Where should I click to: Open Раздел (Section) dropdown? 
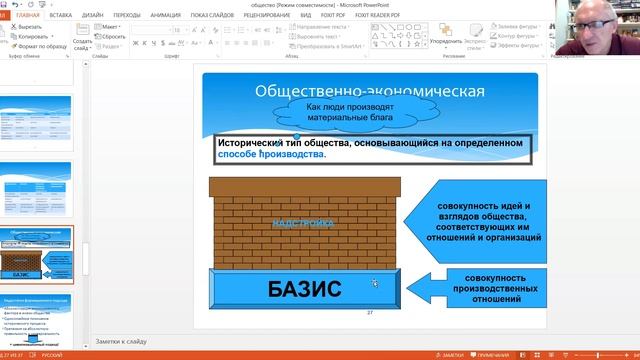point(108,46)
